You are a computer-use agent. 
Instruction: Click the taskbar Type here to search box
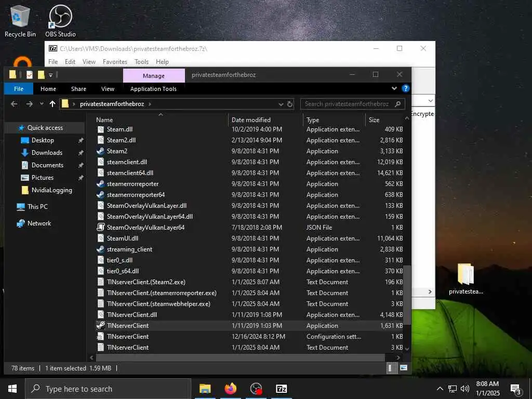(x=108, y=389)
